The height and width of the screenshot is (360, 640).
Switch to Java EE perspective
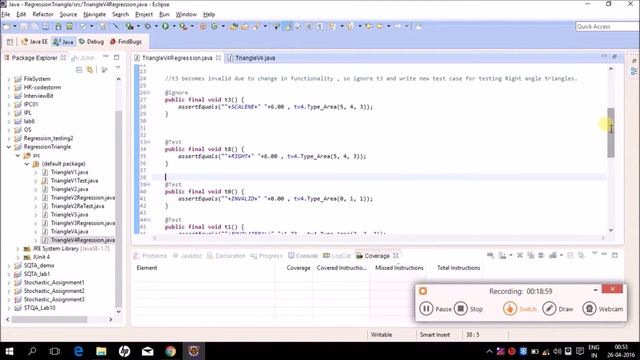(34, 42)
